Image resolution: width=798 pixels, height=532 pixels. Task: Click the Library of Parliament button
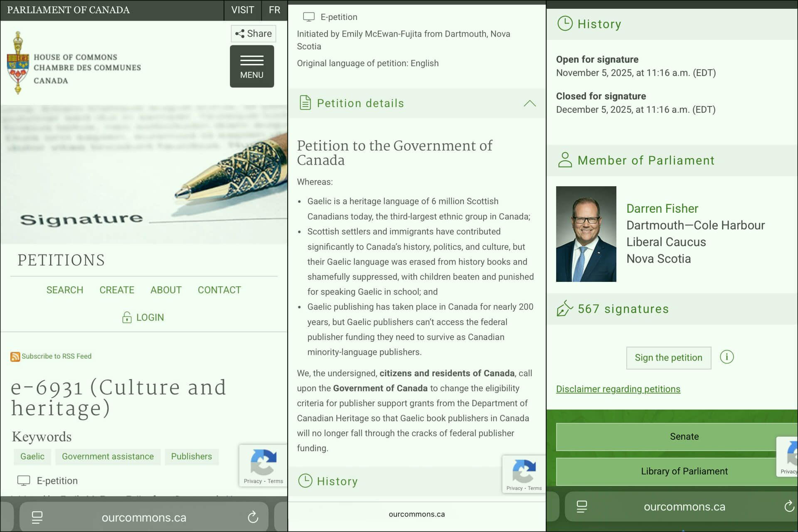click(684, 471)
